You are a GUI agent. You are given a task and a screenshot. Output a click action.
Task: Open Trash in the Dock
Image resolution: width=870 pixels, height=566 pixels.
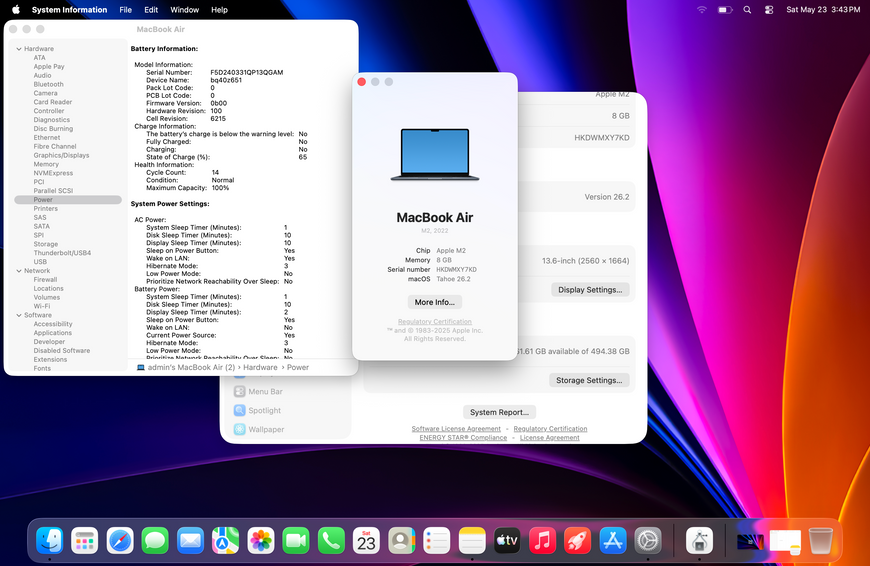pos(821,540)
